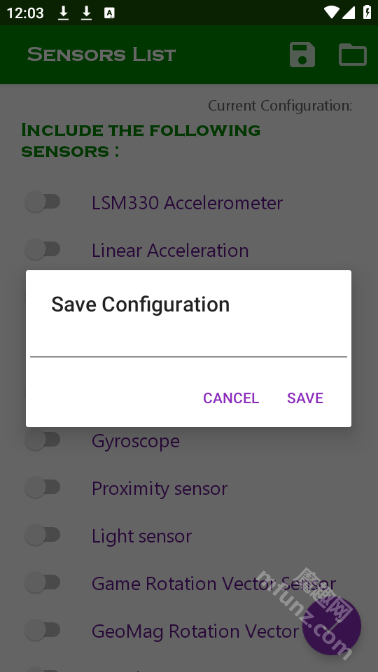The width and height of the screenshot is (378, 672).
Task: Open the download notification icon in status bar
Action: [63, 13]
